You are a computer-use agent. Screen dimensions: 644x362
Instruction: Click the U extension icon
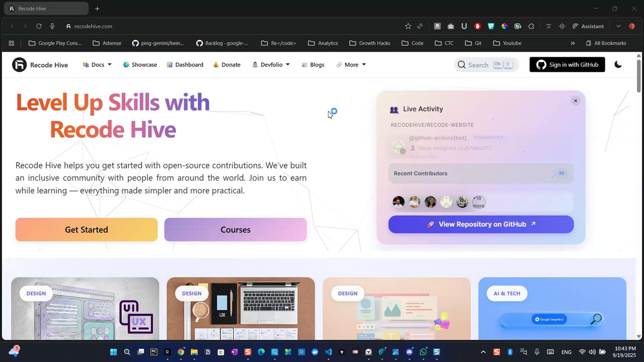point(464,26)
